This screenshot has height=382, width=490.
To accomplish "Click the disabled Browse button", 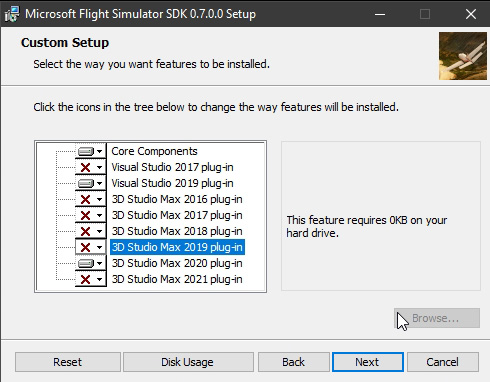I will (437, 318).
